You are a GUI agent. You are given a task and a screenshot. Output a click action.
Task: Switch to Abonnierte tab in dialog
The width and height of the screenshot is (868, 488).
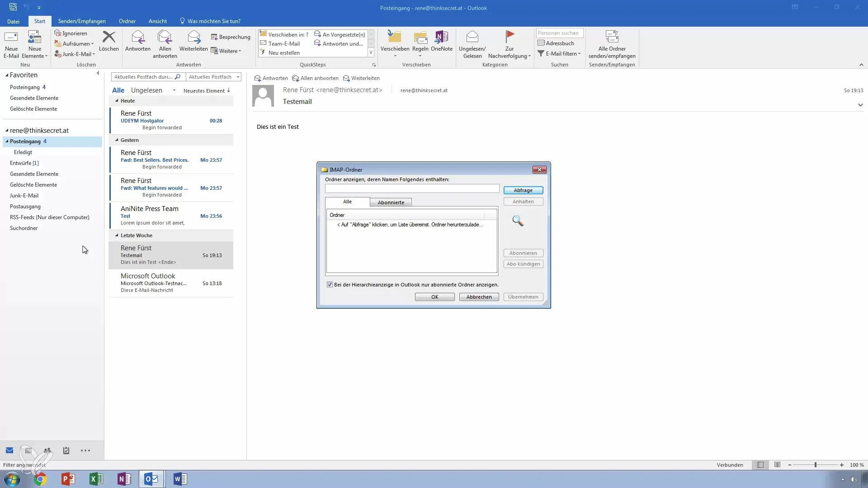(391, 202)
